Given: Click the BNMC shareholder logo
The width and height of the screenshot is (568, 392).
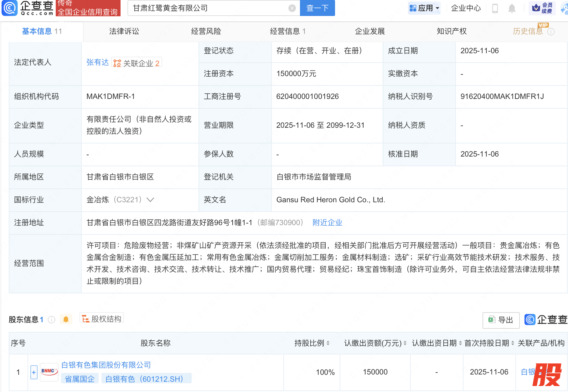Looking at the screenshot, I should coord(49,372).
